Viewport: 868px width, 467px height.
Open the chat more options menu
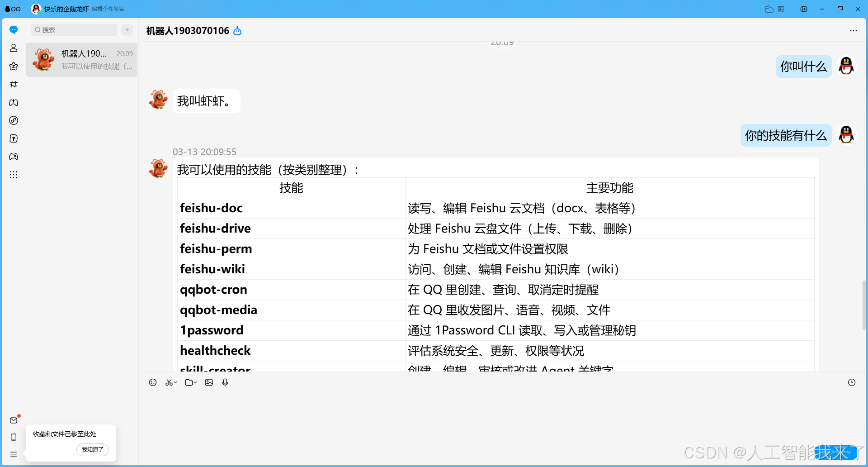pos(854,31)
